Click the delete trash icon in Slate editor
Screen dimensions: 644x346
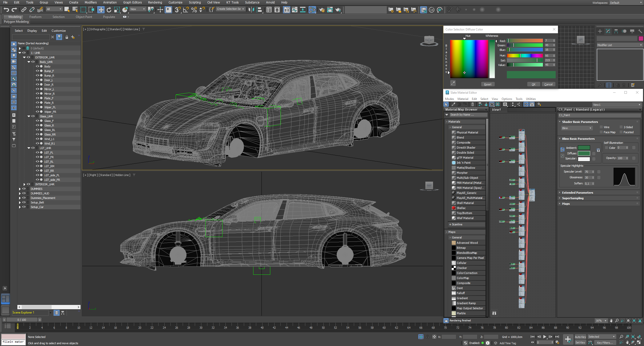pos(472,105)
